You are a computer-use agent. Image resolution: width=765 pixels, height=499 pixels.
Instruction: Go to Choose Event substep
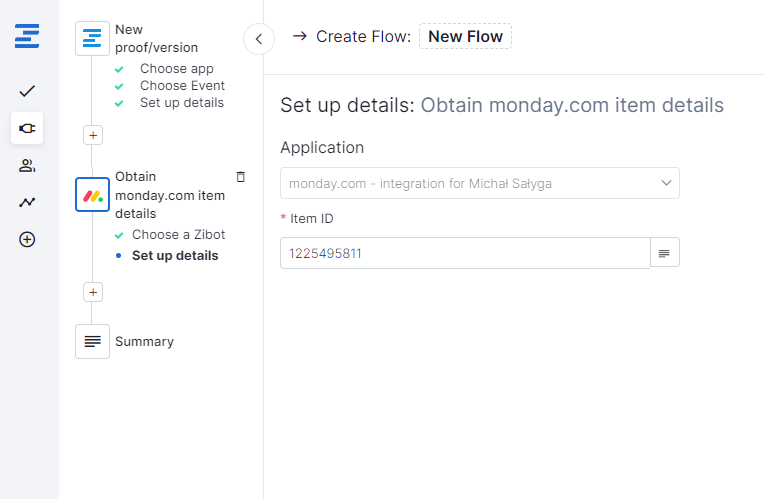click(x=182, y=86)
